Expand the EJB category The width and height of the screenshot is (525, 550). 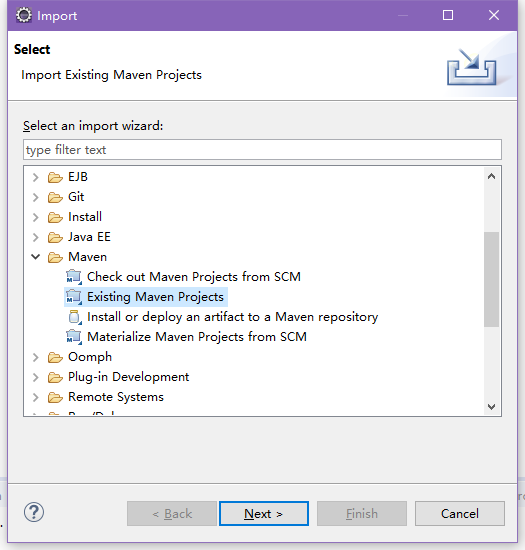35,177
